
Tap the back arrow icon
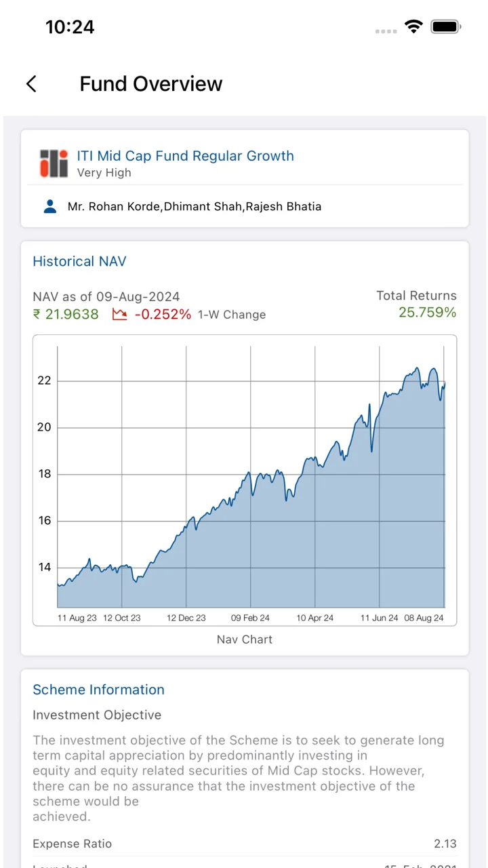31,83
